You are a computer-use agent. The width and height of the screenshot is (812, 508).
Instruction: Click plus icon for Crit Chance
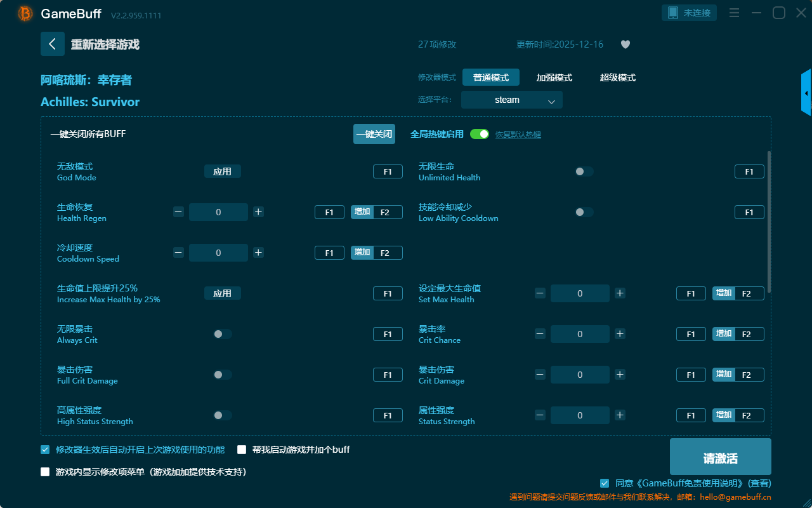(620, 334)
